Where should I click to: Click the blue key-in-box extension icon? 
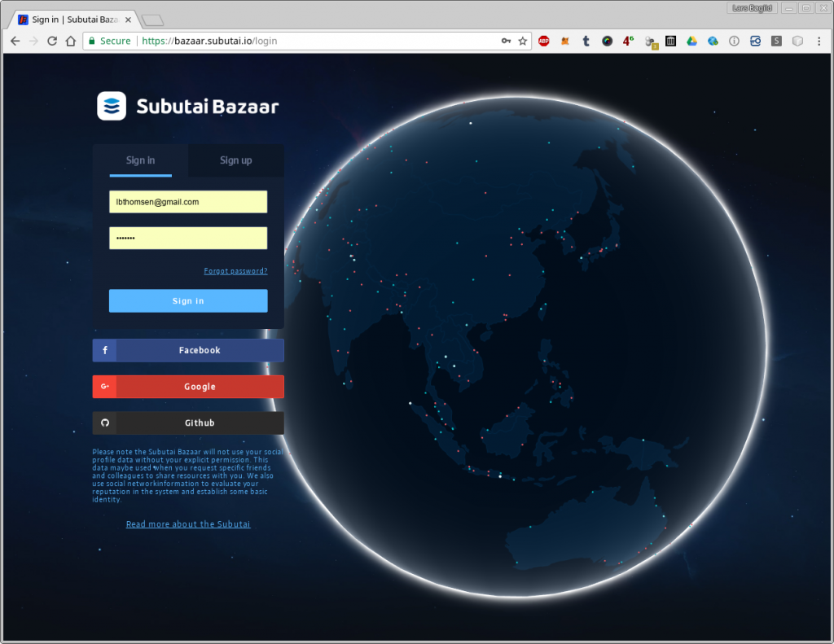tap(755, 41)
